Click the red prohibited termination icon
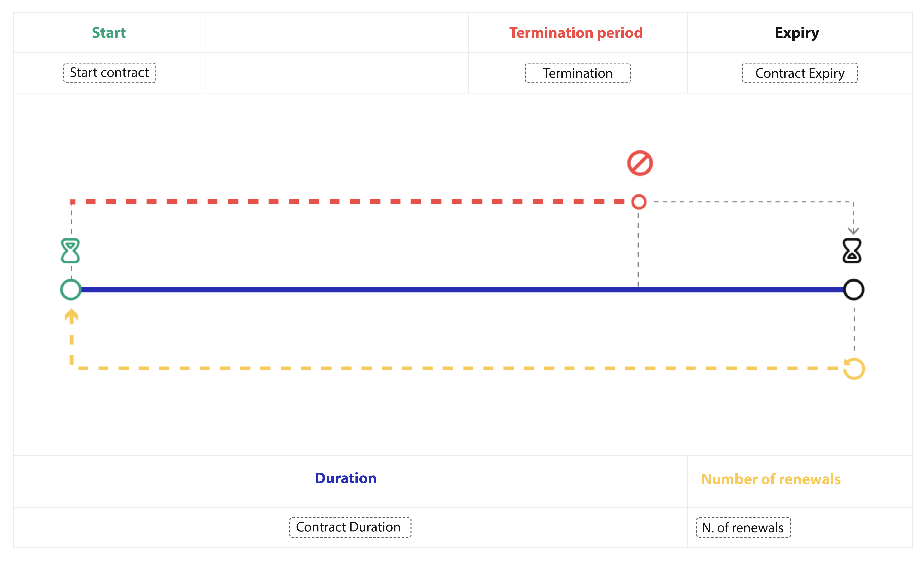 [x=640, y=163]
